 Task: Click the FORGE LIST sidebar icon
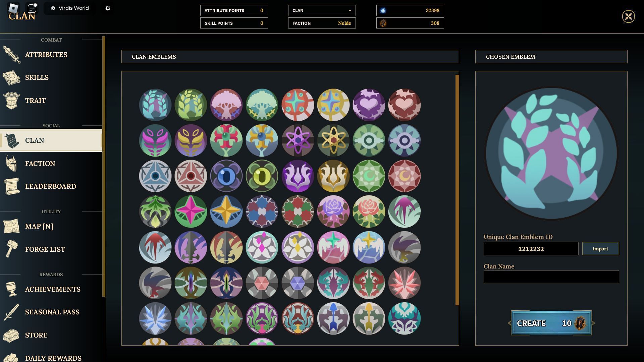point(12,248)
